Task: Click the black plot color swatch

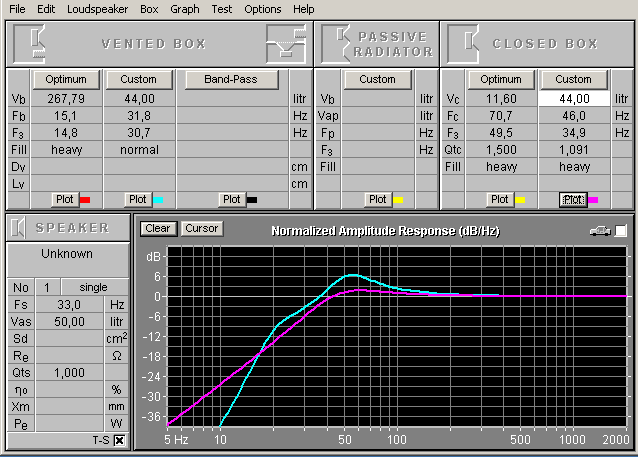Action: (252, 200)
